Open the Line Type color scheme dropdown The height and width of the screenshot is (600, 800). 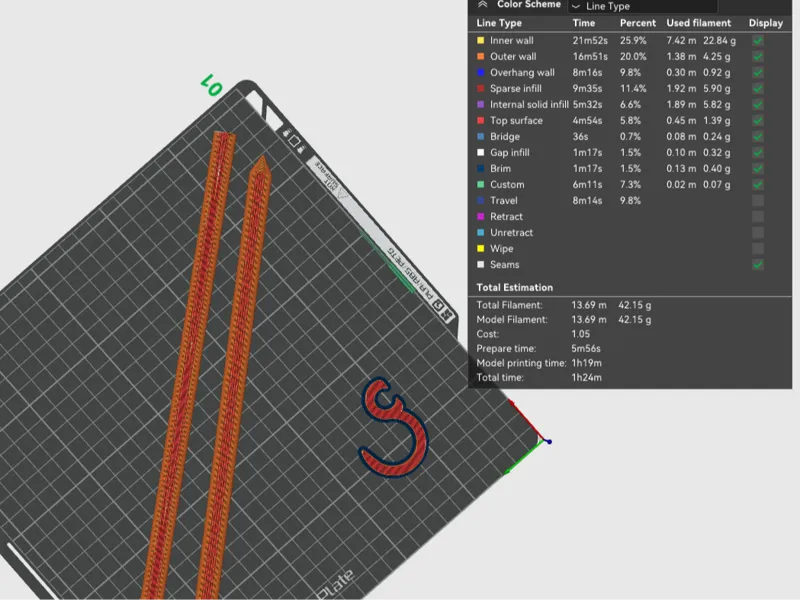[643, 6]
